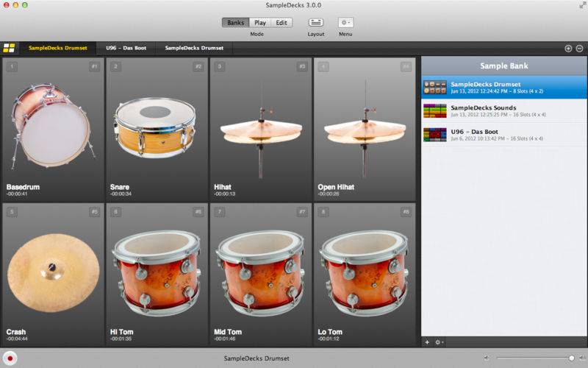Click the Sample Bank panel header
The width and height of the screenshot is (588, 368).
(x=504, y=66)
